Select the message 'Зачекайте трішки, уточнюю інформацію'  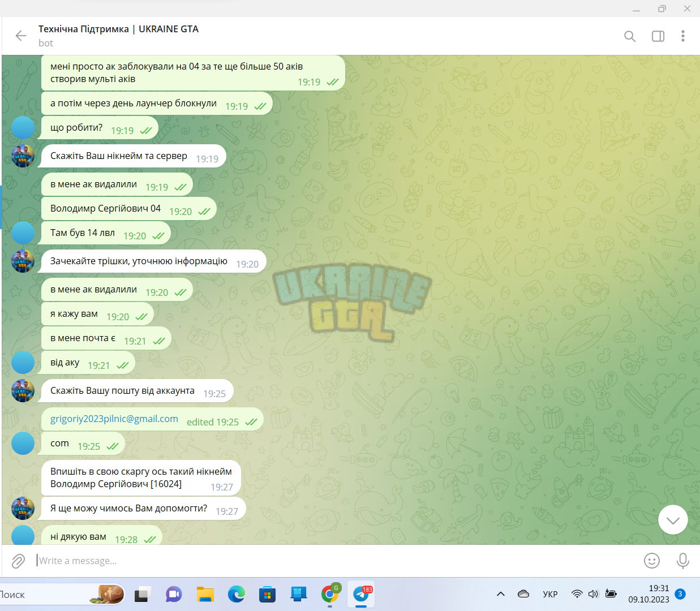[154, 261]
